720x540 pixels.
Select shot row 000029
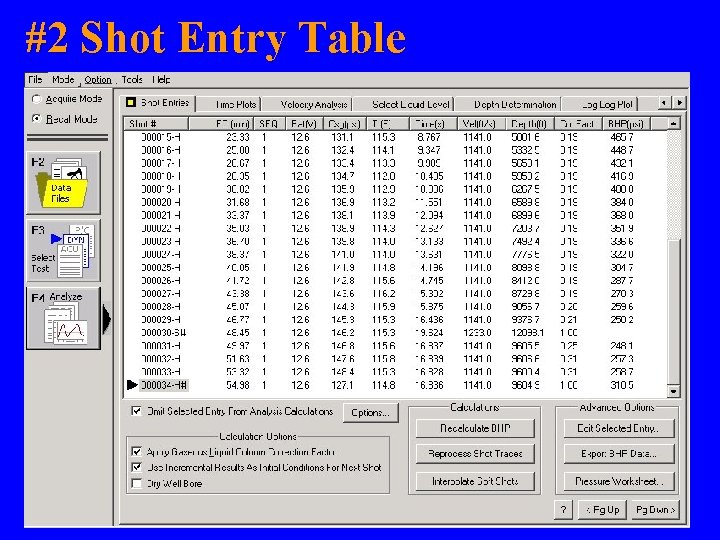(395, 320)
